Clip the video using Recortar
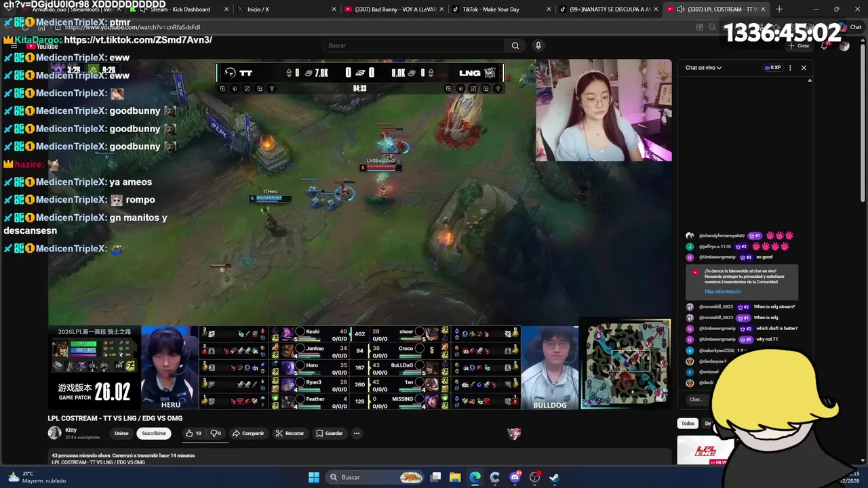This screenshot has height=488, width=868. (290, 433)
